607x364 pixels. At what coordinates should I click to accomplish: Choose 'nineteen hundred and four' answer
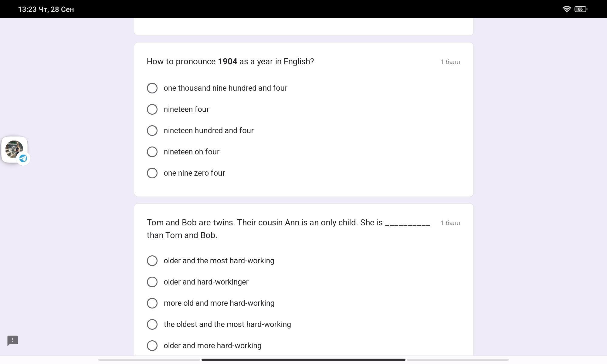(x=200, y=130)
